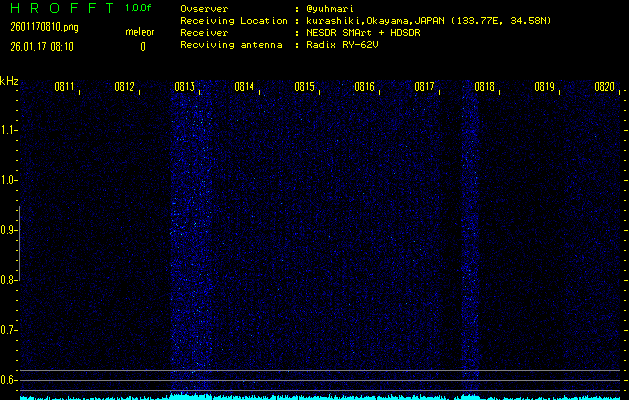Image resolution: width=629 pixels, height=400 pixels.
Task: Click the 0814 time marker
Action: (244, 87)
